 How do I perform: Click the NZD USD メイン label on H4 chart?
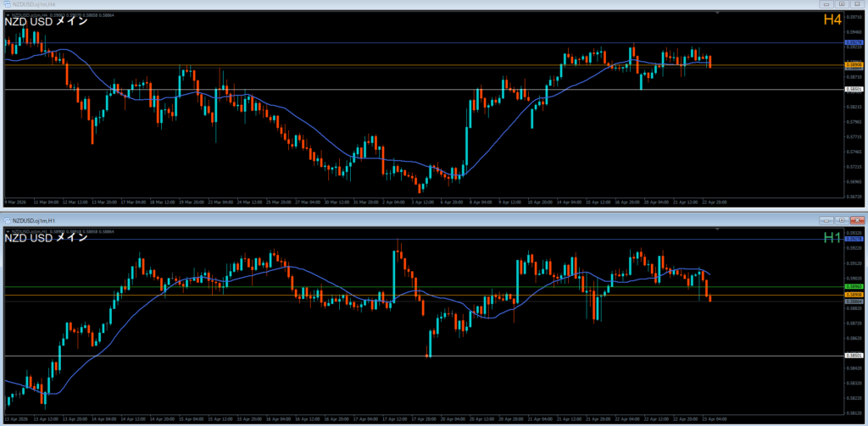coord(47,22)
